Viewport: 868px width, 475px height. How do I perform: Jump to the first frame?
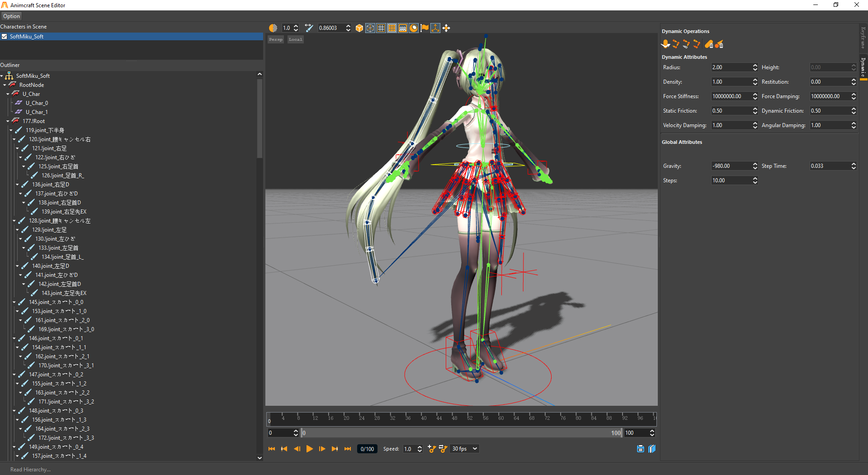[x=272, y=449]
